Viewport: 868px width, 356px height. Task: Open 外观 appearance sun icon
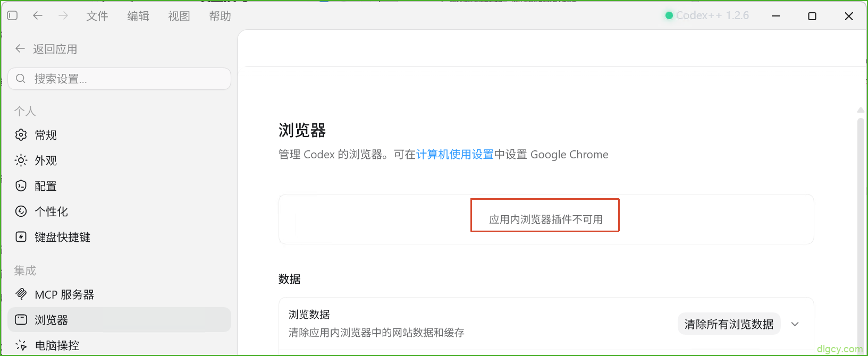pyautogui.click(x=21, y=160)
